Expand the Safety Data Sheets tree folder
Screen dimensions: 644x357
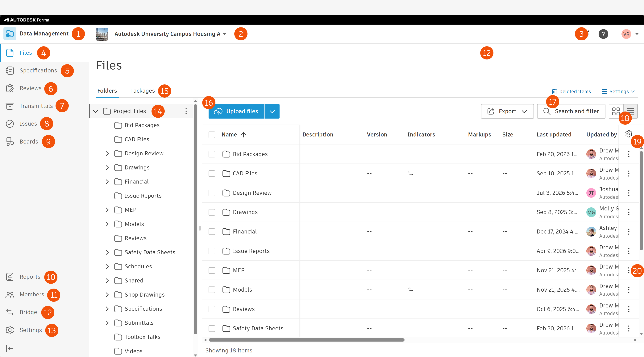(107, 252)
